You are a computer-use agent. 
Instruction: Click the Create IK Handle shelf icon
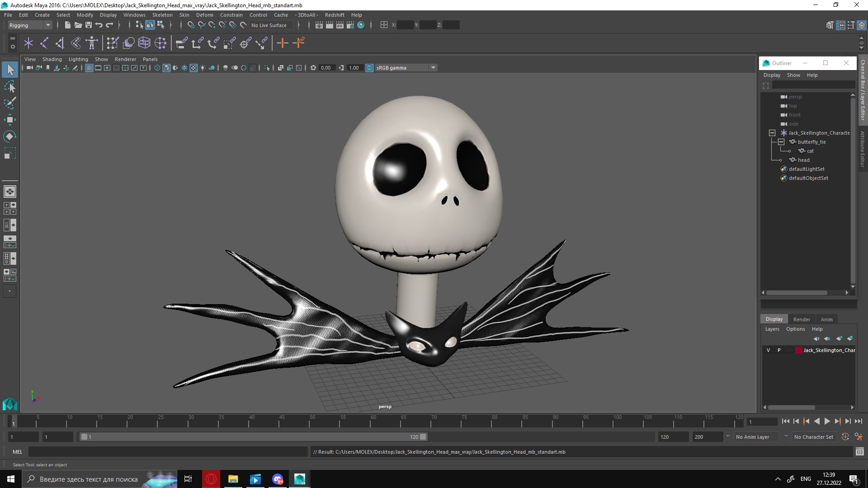click(x=60, y=43)
